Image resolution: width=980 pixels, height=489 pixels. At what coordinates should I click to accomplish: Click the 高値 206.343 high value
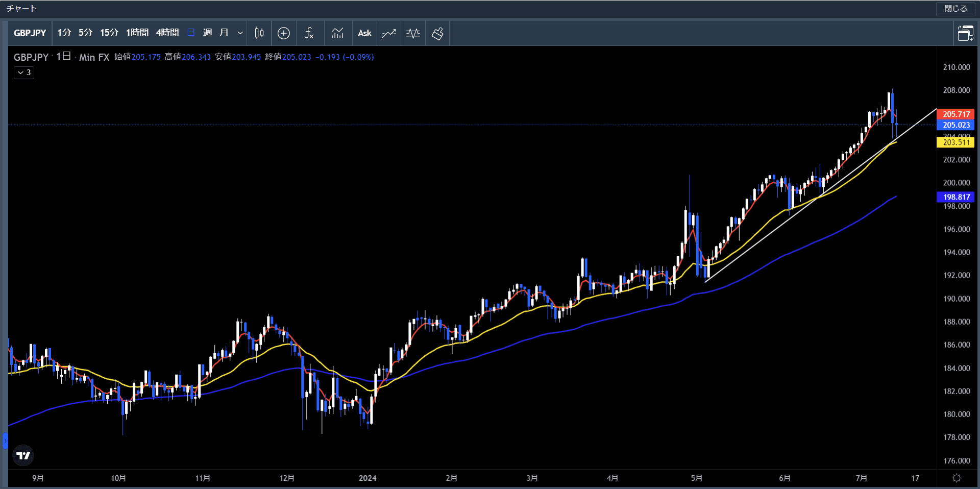point(188,57)
